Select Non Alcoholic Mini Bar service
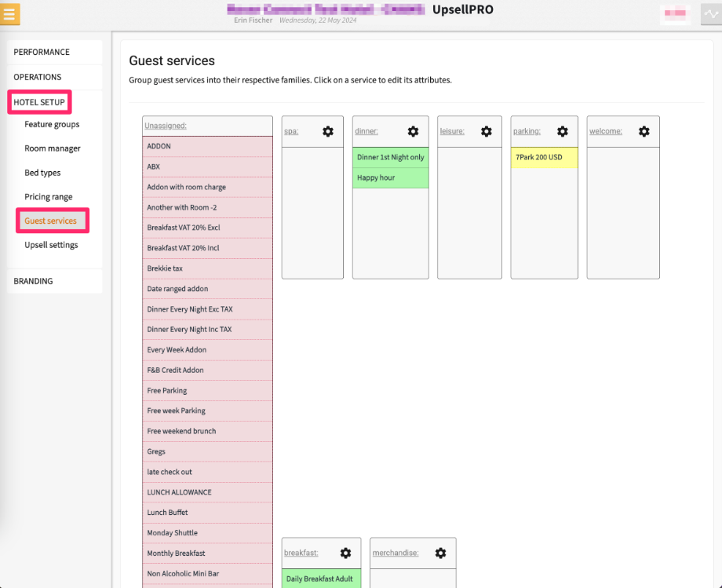722x588 pixels. (208, 574)
